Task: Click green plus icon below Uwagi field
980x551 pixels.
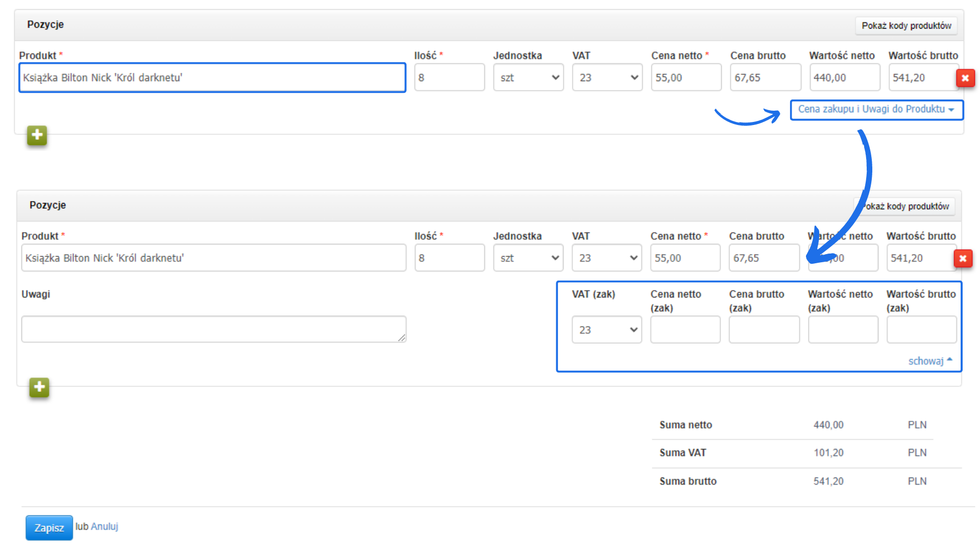Action: click(39, 387)
